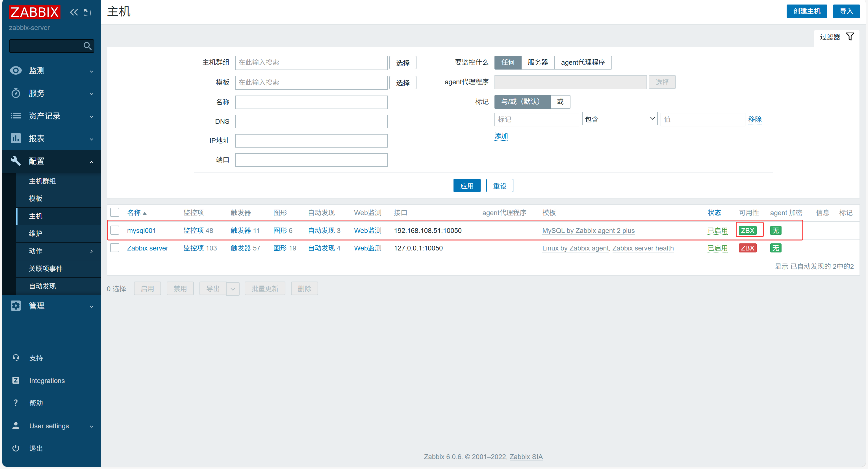Click red ZBX availability badge for Zabbix server
Image resolution: width=868 pixels, height=469 pixels.
point(747,248)
